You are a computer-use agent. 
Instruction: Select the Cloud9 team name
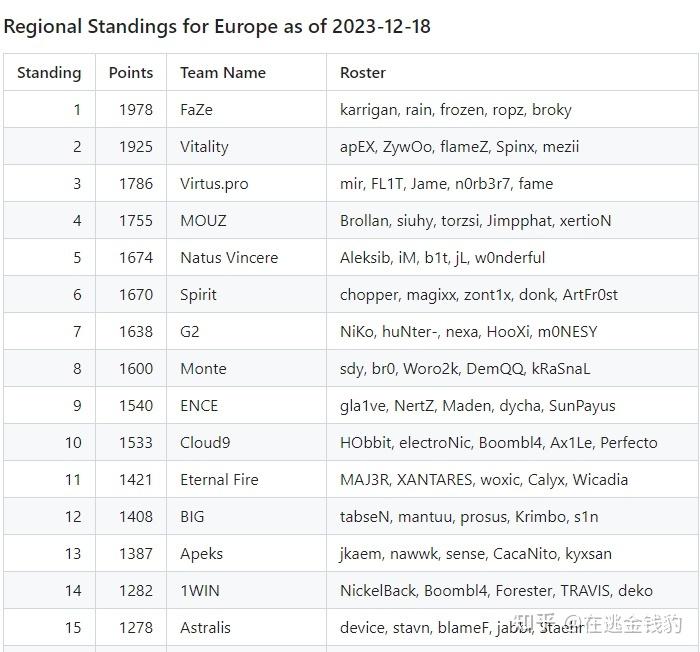[x=205, y=443]
